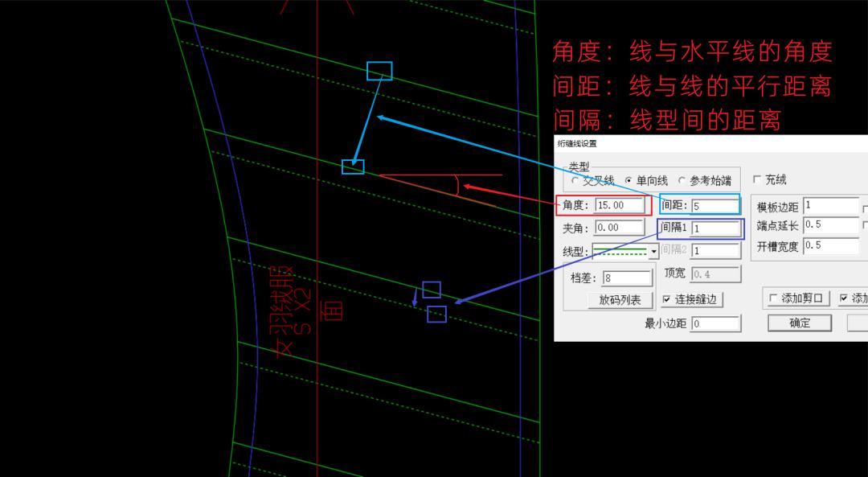This screenshot has height=477, width=868.
Task: Open the 线型 line style dropdown
Action: 654,250
